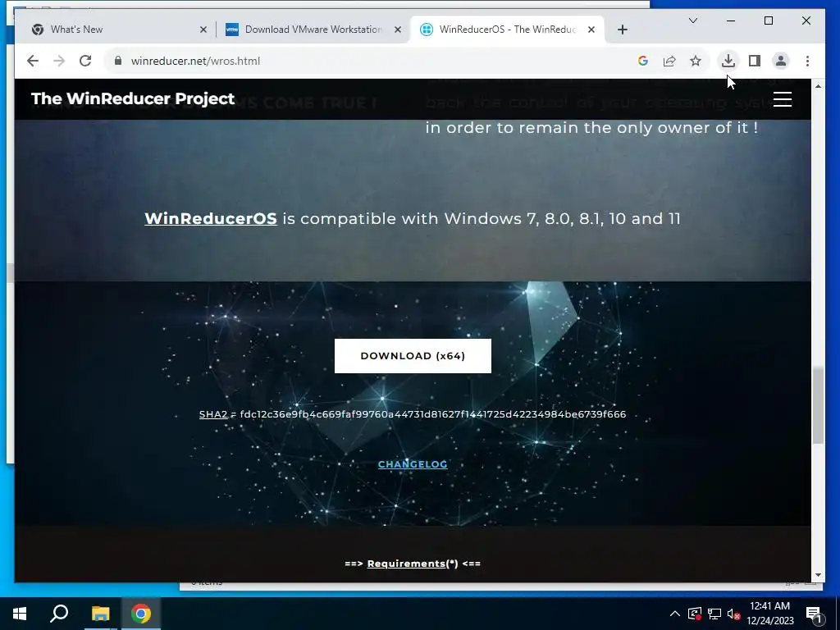840x630 pixels.
Task: Reload the WinReducer page
Action: pyautogui.click(x=85, y=61)
